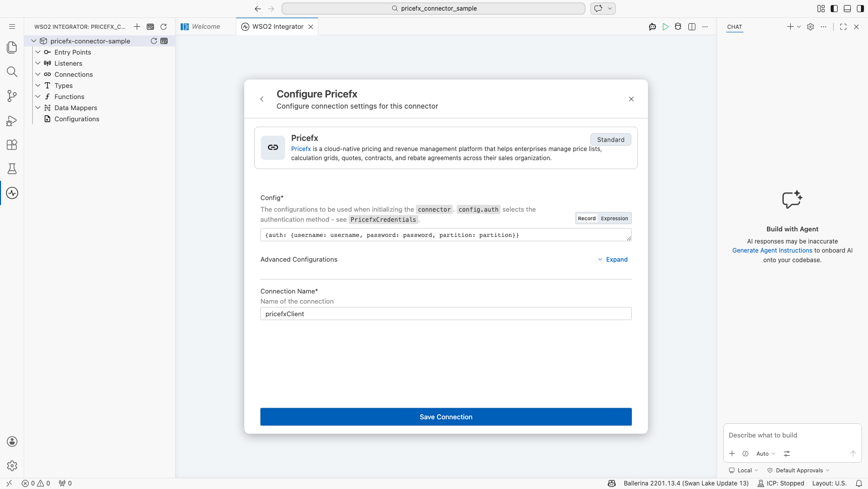Viewport: 868px width, 489px height.
Task: Toggle the secondary side bar layout icon
Action: [860, 9]
